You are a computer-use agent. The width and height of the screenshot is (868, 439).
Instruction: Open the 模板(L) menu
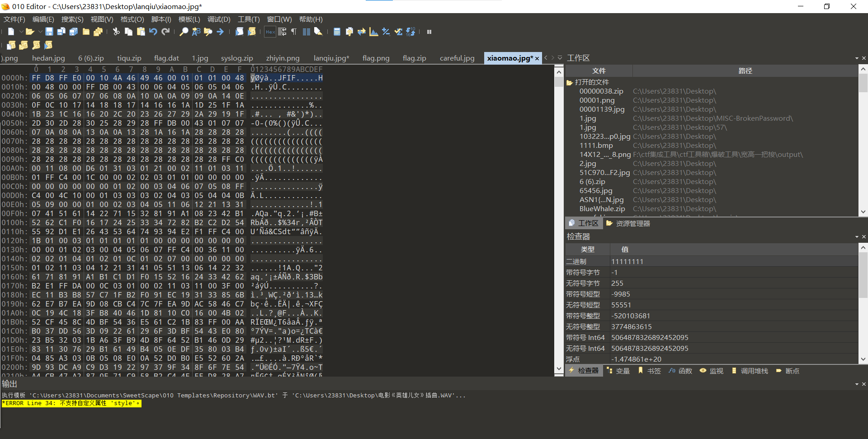[189, 19]
